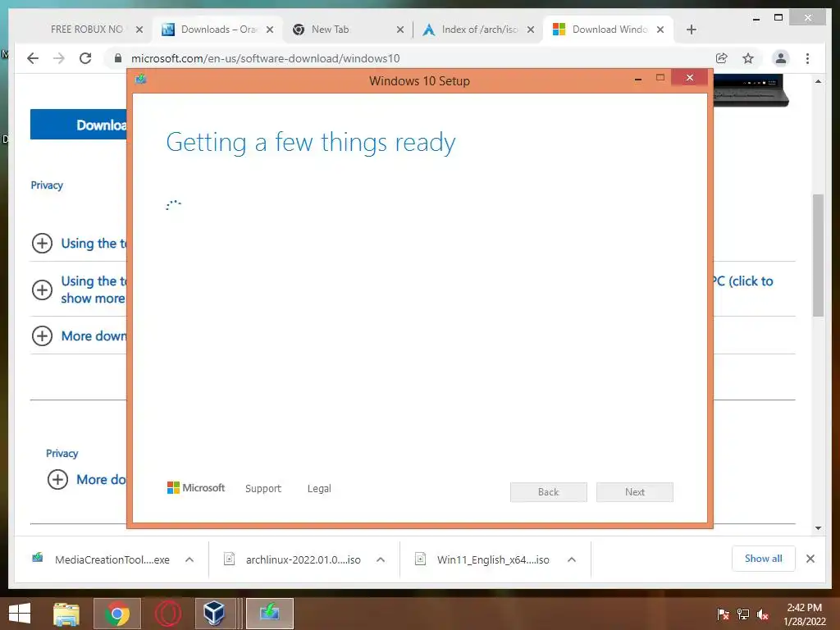Open network status tray icon
The height and width of the screenshot is (630, 840).
[x=743, y=614]
